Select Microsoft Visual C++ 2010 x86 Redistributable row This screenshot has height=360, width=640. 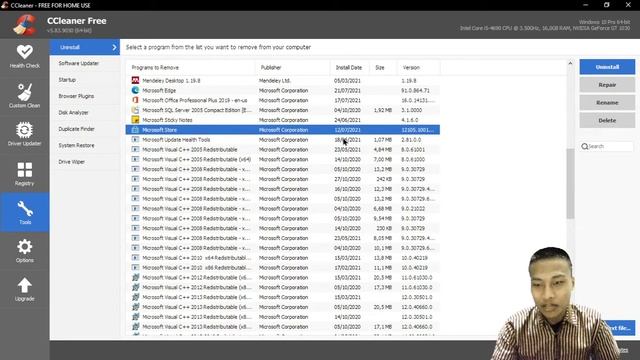click(283, 267)
